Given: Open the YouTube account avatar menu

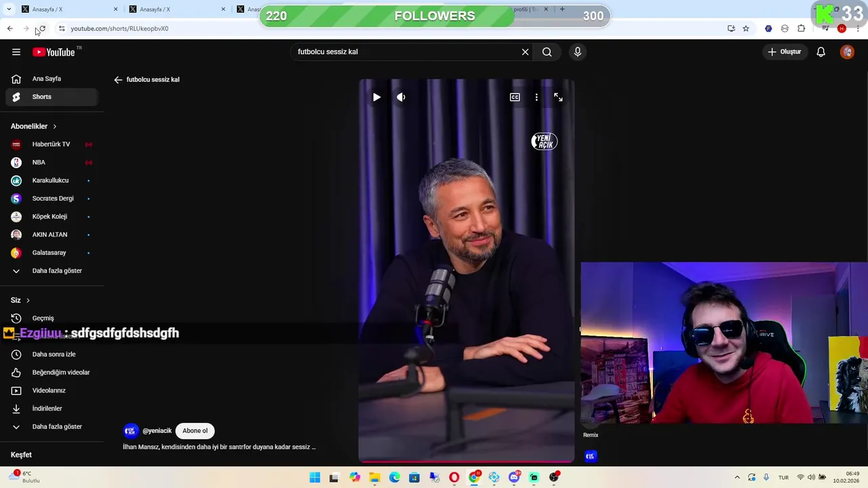Looking at the screenshot, I should (x=847, y=52).
